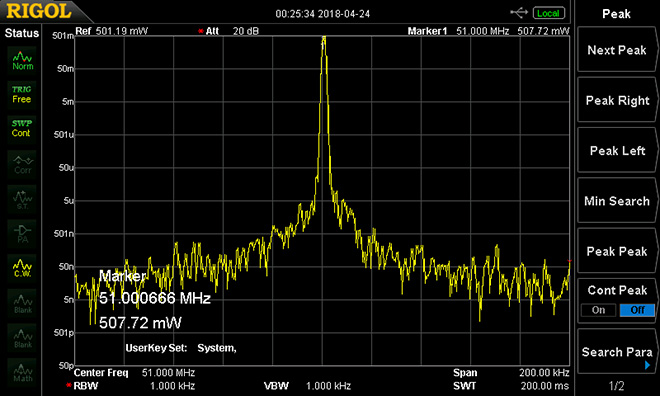Image resolution: width=660 pixels, height=396 pixels.
Task: Select the Peak Right softkey
Action: click(617, 101)
